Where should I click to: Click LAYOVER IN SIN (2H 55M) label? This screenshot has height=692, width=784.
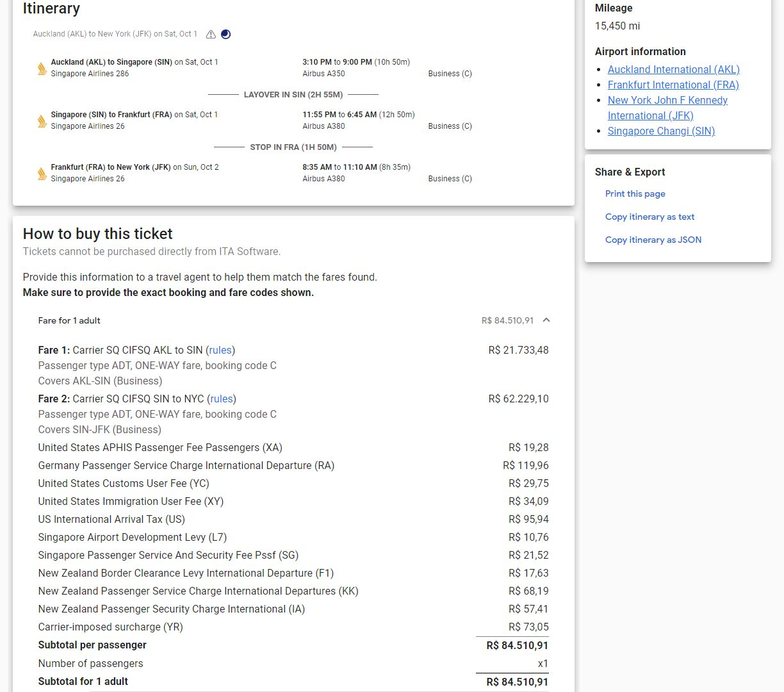coord(293,94)
